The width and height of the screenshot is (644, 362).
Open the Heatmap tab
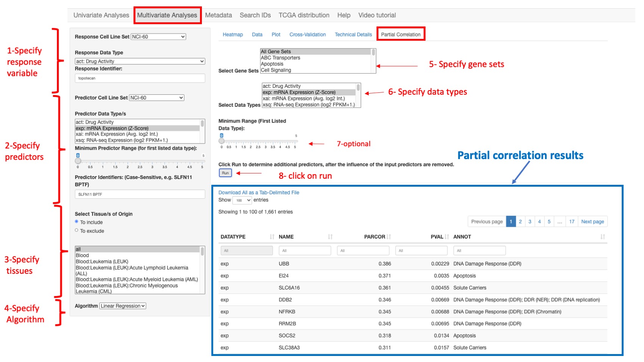(x=232, y=34)
